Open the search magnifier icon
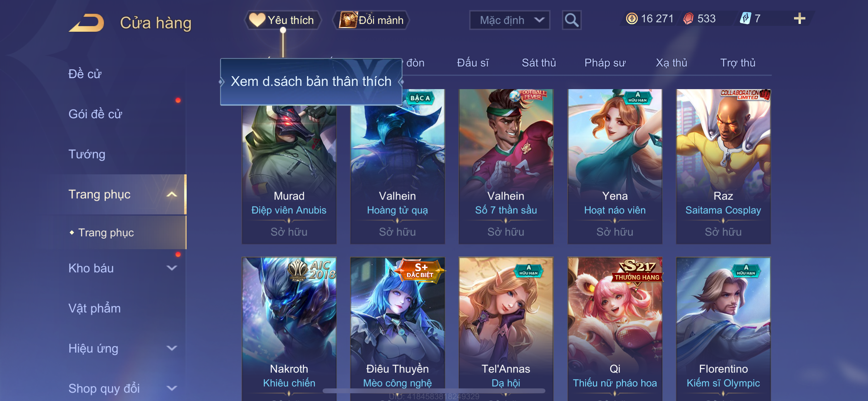 (572, 20)
